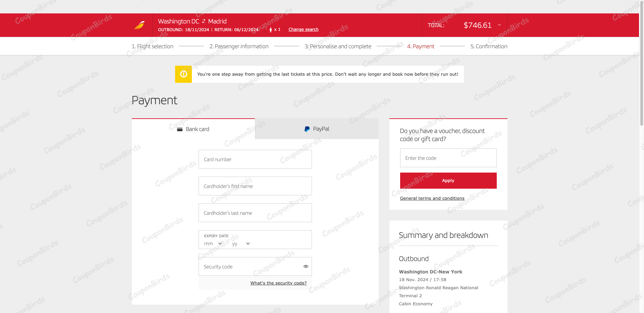Click the PayPal logo icon

(x=307, y=129)
